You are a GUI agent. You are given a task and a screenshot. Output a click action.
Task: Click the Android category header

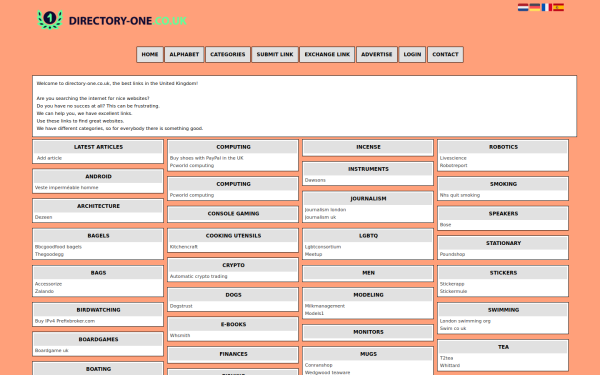pos(98,176)
